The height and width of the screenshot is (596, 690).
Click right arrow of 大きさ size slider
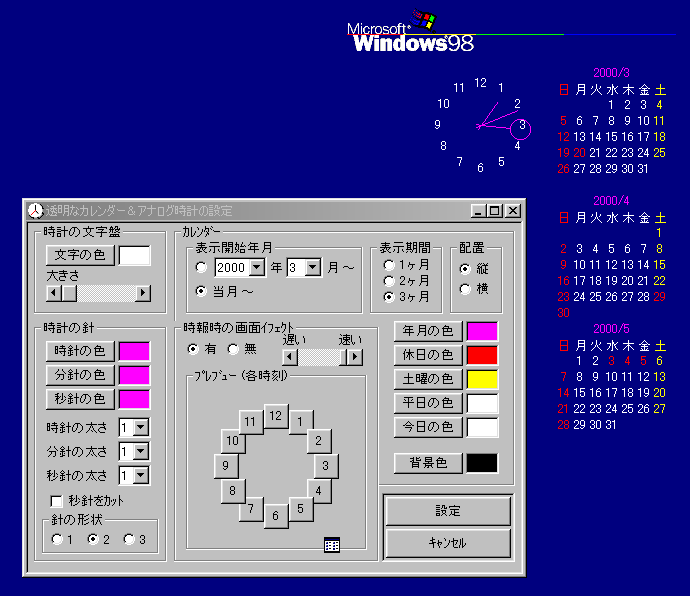pos(143,293)
